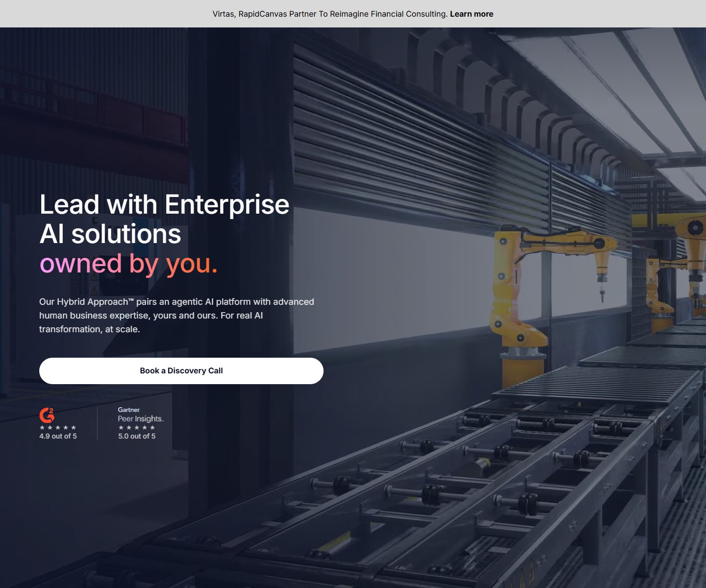Viewport: 706px width, 588px height.
Task: Click the Virtas, RapidCanvas partner announcement text
Action: [x=330, y=14]
